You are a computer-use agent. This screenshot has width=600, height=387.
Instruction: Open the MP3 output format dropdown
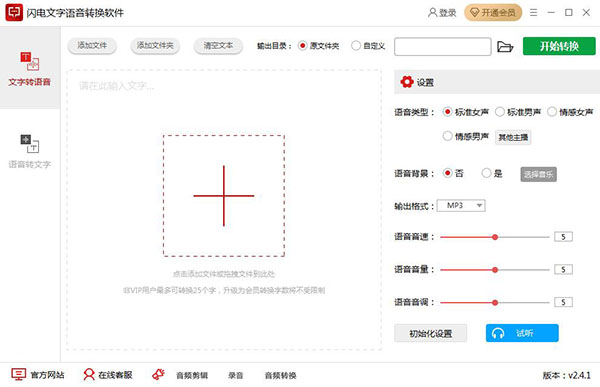[x=461, y=206]
